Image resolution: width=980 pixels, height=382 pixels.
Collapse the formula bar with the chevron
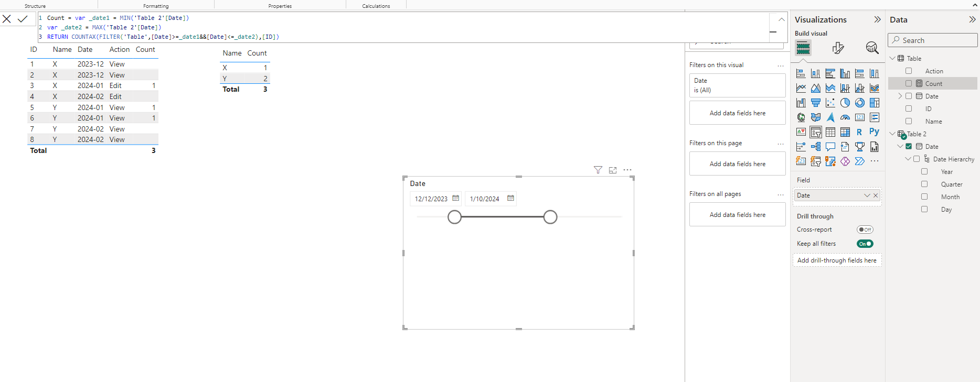[782, 19]
